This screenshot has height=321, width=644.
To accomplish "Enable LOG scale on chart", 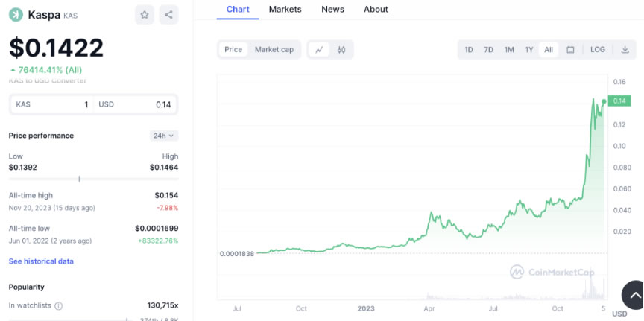I will point(598,50).
